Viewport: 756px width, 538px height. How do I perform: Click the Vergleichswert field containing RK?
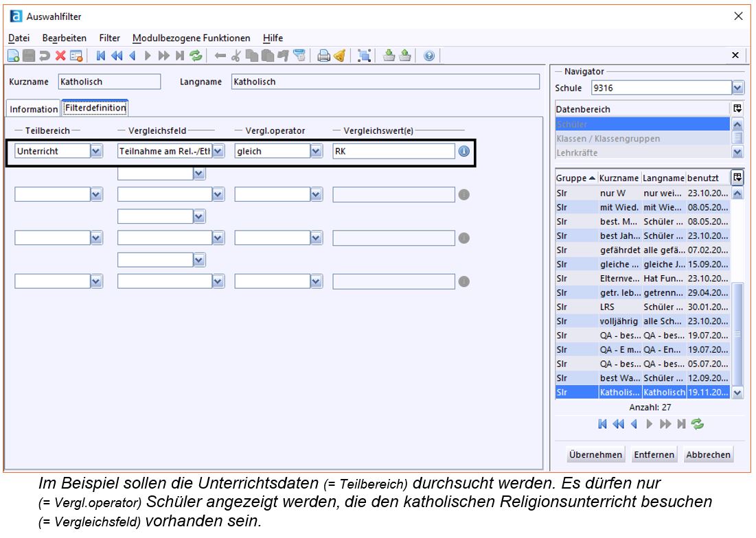click(393, 151)
